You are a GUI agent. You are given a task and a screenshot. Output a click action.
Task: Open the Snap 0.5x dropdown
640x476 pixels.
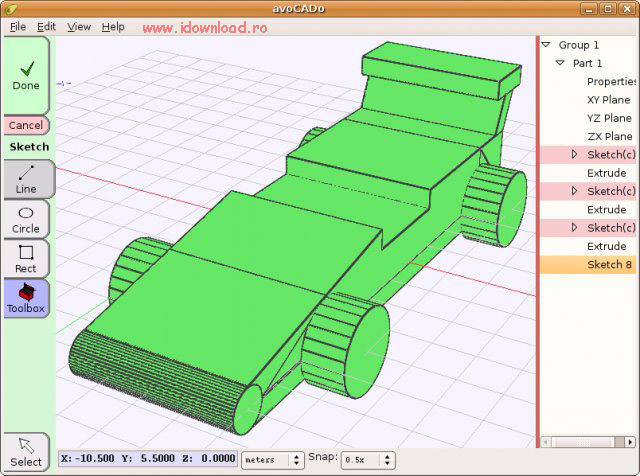point(368,460)
